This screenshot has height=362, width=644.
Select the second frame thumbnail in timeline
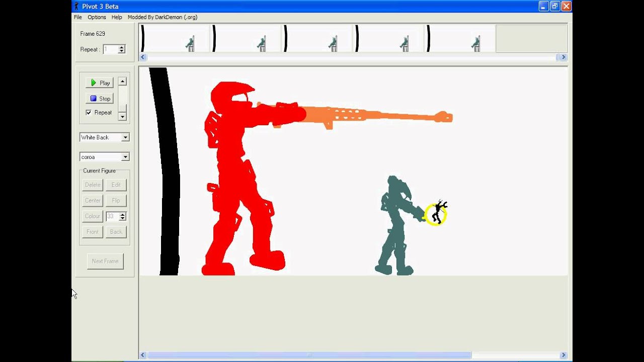pos(246,39)
